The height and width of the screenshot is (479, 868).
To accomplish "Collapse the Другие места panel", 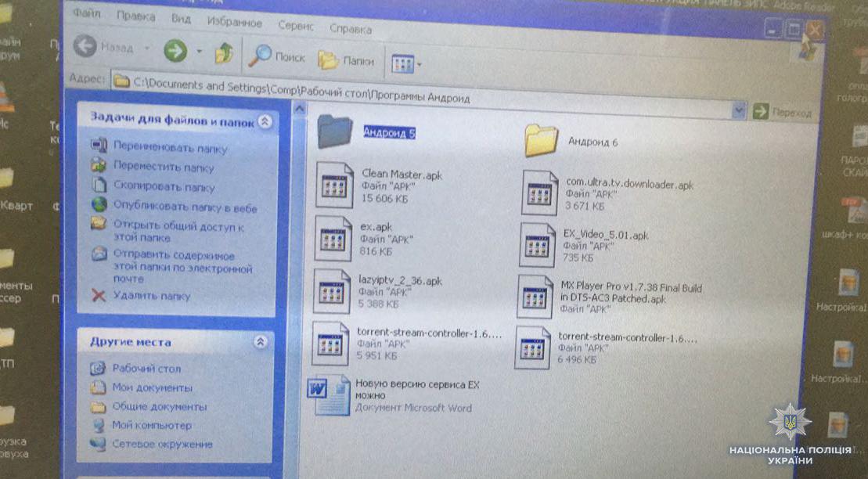I will pyautogui.click(x=260, y=342).
